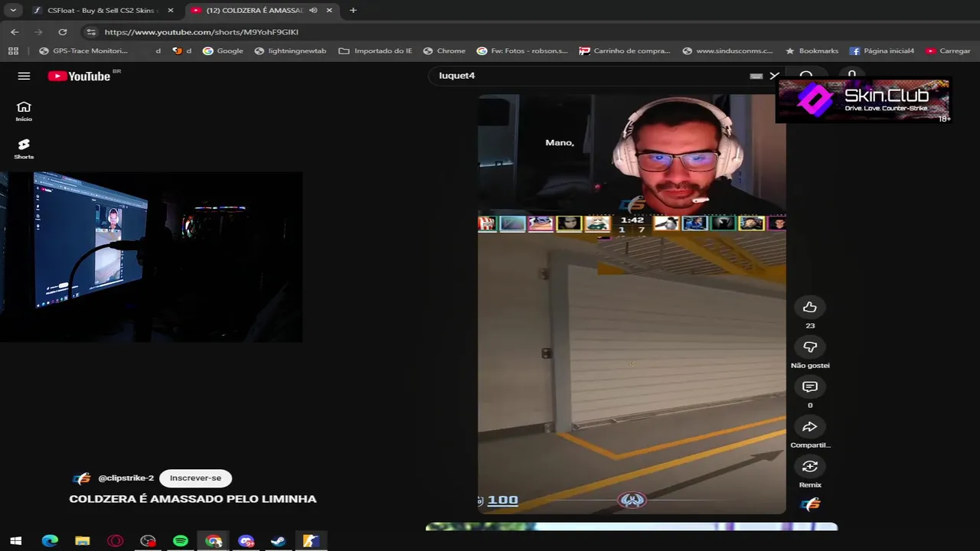Switch to Counter-Strike 2 in the taskbar

pyautogui.click(x=311, y=541)
